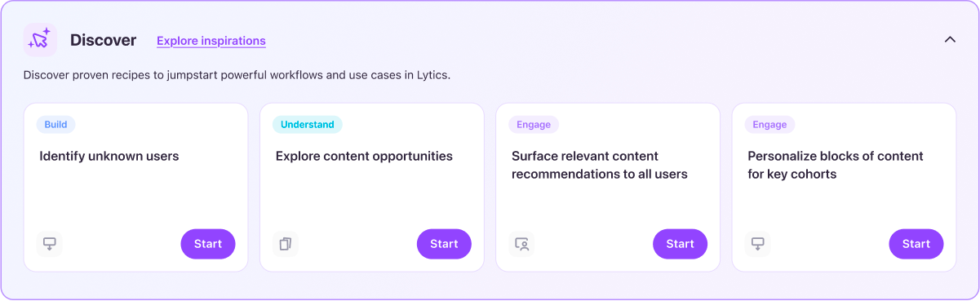This screenshot has width=980, height=301.
Task: Click the Discover sparkle cursor icon
Action: click(40, 40)
